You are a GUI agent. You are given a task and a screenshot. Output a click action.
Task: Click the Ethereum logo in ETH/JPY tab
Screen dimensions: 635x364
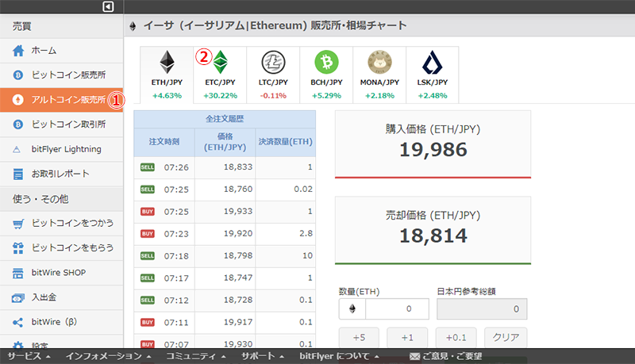click(167, 62)
